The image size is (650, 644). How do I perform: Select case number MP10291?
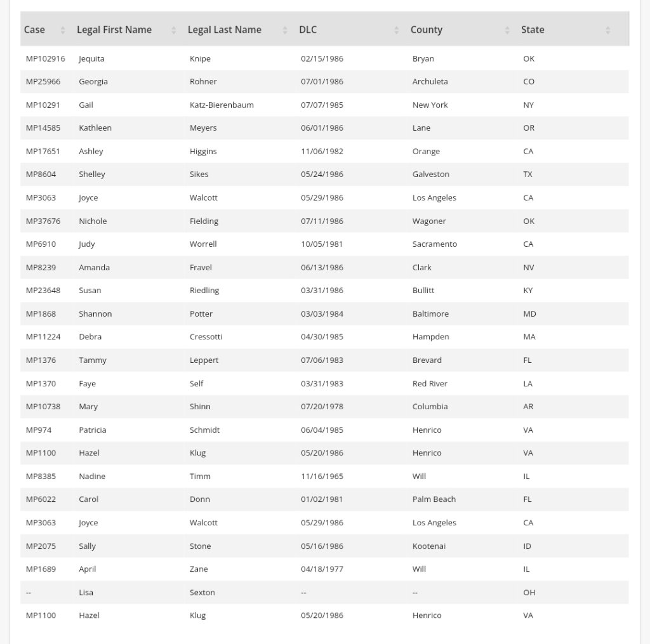tap(43, 105)
